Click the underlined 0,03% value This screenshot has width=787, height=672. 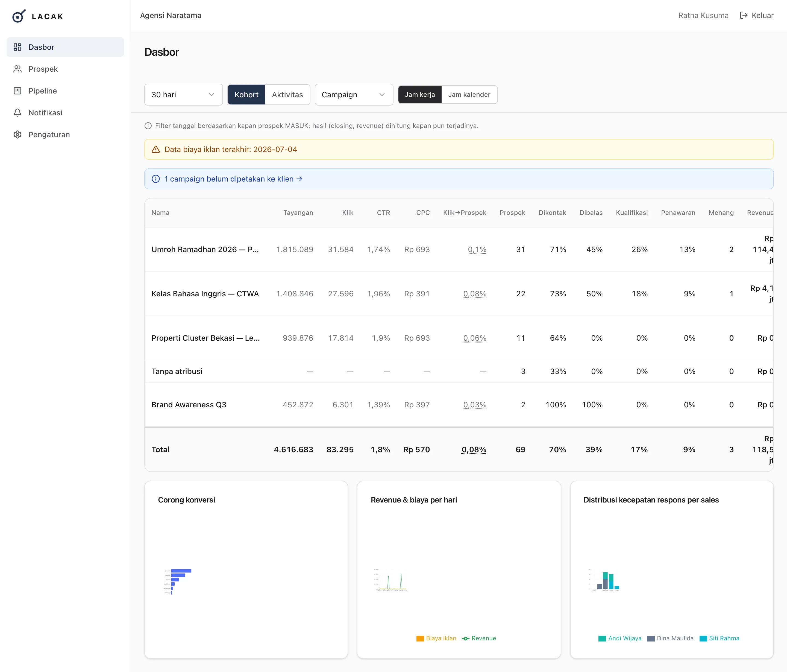(474, 405)
